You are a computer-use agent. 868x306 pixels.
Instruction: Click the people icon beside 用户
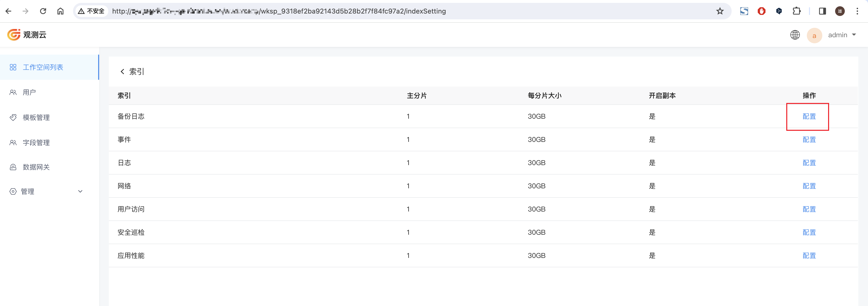click(x=13, y=92)
